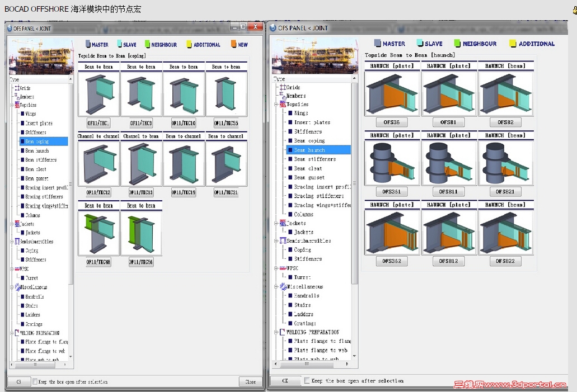Screen dimensions: 577x392
Task: Select the OF11/TKC12 channel to channel thumbnail
Action: (98, 163)
